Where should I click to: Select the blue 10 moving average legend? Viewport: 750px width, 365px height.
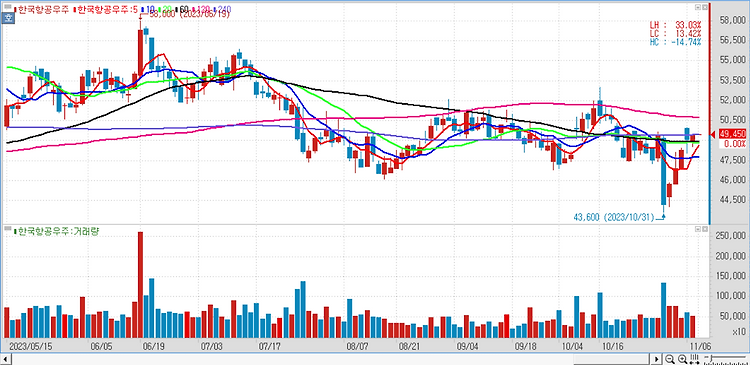point(148,9)
